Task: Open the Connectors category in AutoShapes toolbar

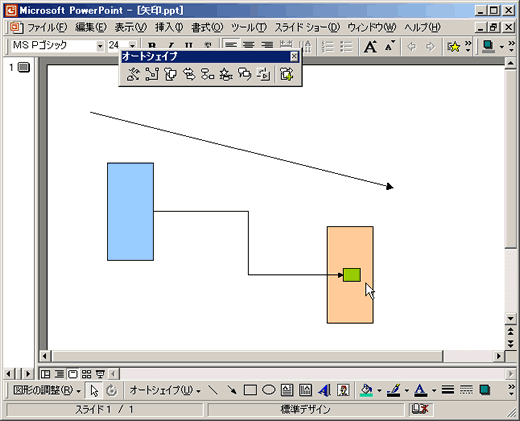Action: click(x=152, y=74)
